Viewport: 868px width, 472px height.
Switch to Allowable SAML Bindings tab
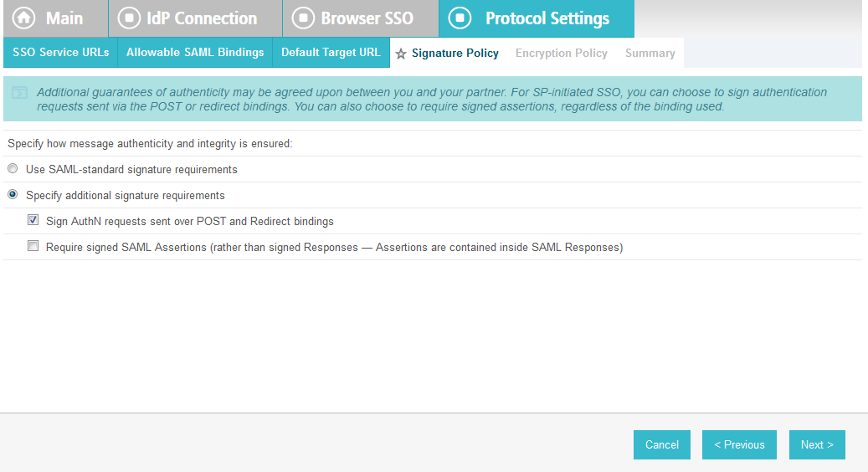(195, 53)
